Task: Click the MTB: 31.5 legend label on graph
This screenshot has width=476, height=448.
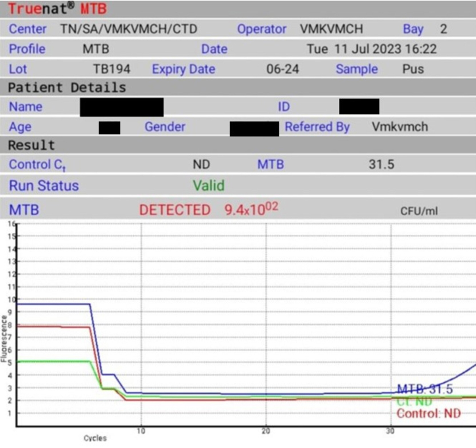Action: click(x=424, y=389)
